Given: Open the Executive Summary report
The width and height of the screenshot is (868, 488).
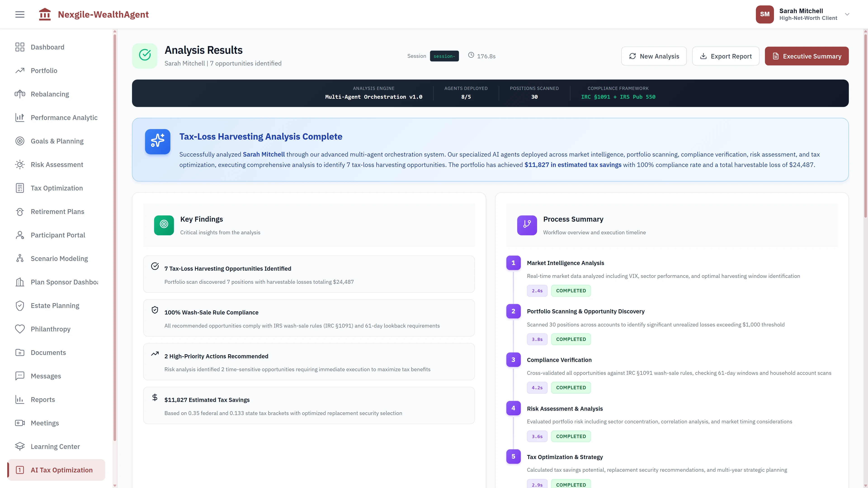Looking at the screenshot, I should point(807,56).
